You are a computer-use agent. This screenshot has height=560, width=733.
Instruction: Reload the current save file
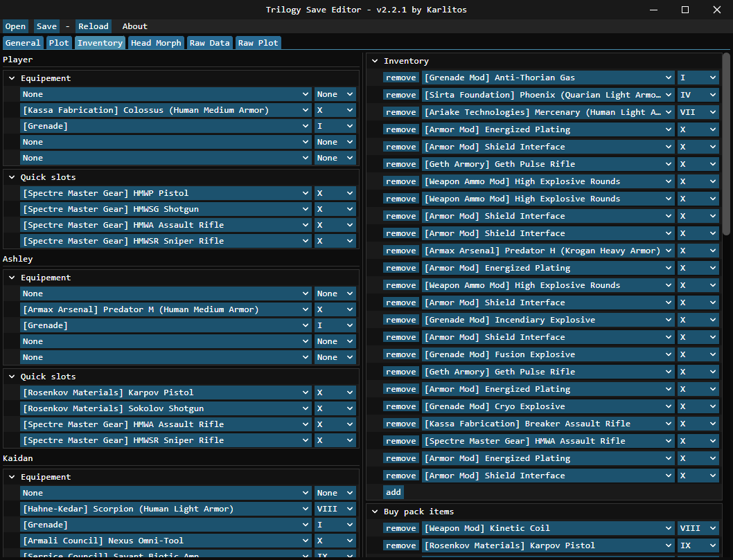point(94,26)
